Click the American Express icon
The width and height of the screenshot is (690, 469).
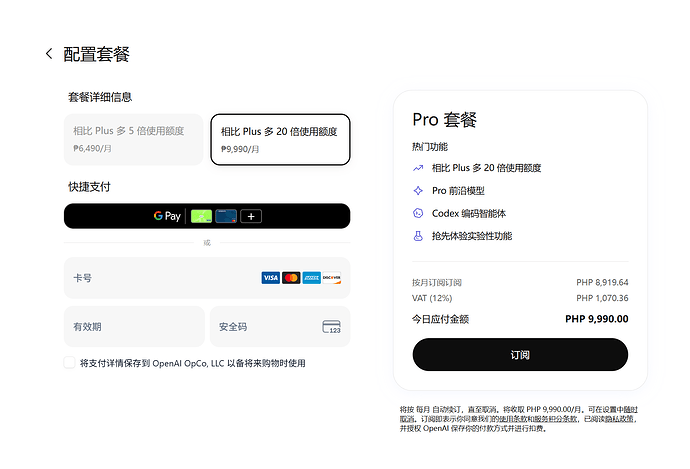[x=312, y=278]
